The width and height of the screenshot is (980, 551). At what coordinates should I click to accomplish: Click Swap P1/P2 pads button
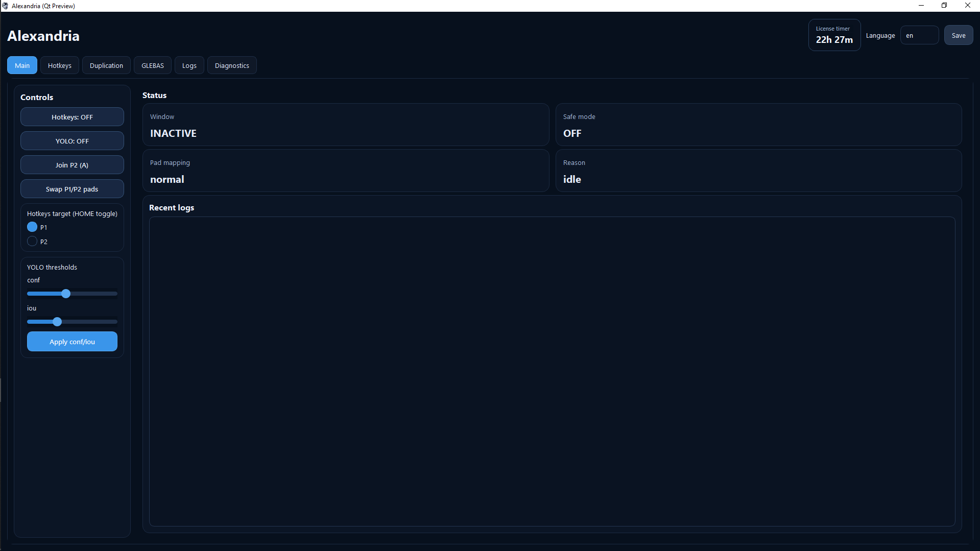72,189
